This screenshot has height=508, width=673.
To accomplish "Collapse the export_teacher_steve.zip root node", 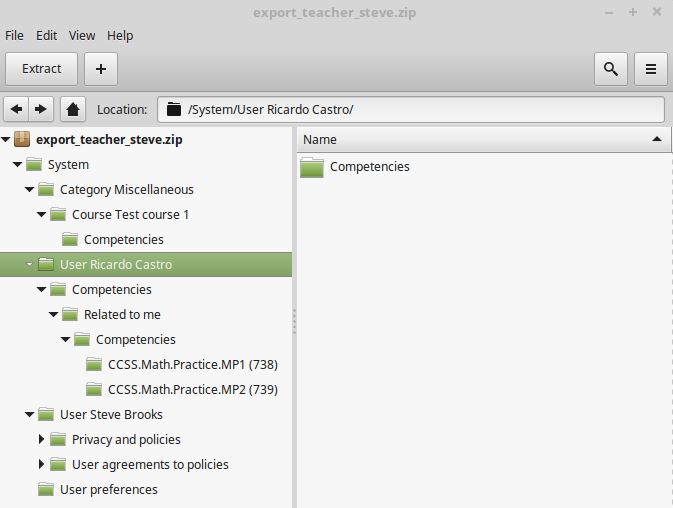I will pyautogui.click(x=6, y=139).
